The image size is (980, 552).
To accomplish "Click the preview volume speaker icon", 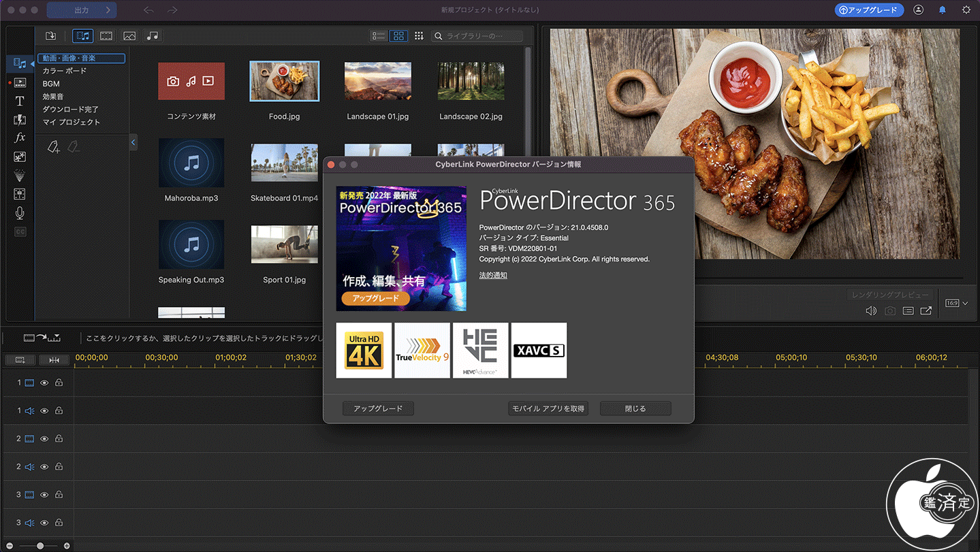I will (871, 311).
